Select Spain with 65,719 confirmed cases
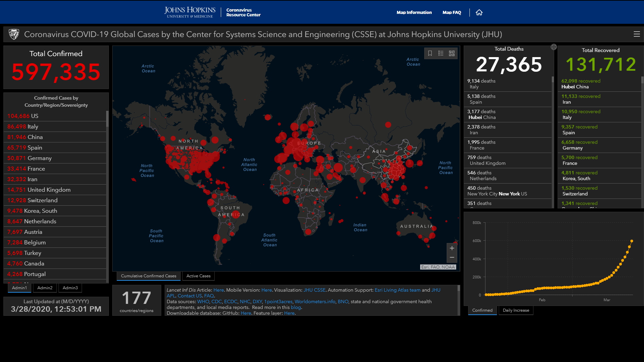Image resolution: width=644 pixels, height=362 pixels. click(55, 148)
